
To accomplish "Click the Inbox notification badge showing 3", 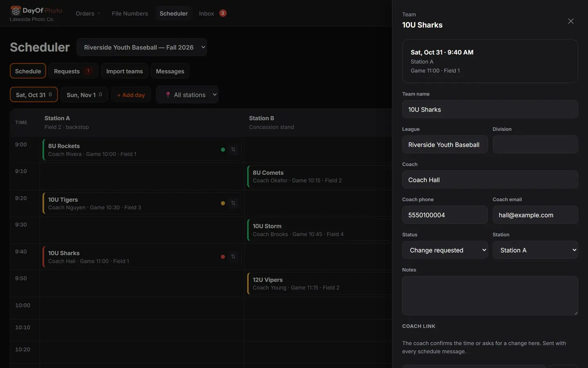I will [223, 13].
